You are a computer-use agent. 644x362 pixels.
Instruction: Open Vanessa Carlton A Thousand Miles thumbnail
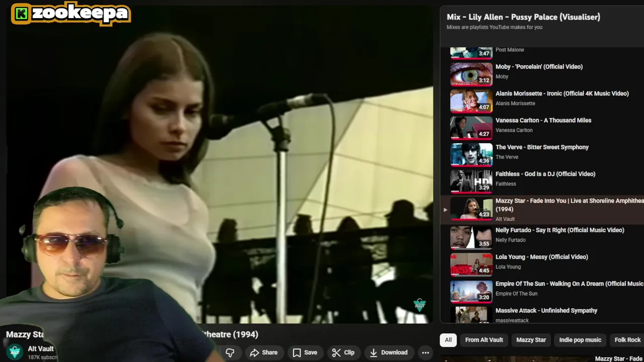[471, 128]
